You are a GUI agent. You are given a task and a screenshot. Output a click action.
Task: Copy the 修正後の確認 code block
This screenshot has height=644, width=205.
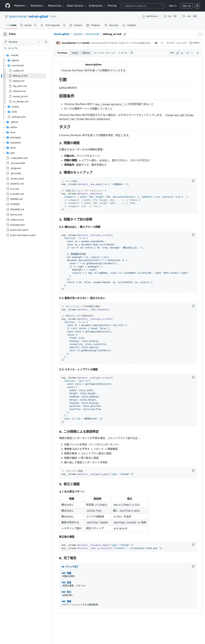[x=193, y=545]
